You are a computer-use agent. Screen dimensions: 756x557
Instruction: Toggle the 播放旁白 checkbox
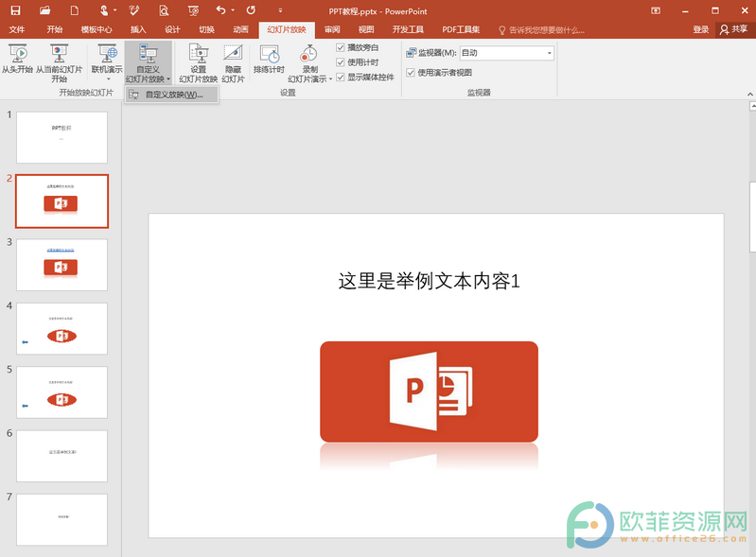(x=341, y=47)
